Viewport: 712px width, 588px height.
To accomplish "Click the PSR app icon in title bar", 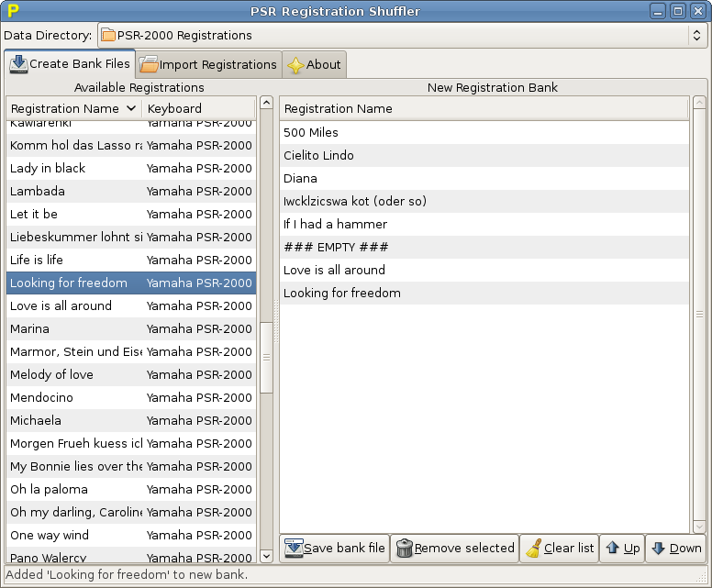I will (13, 11).
